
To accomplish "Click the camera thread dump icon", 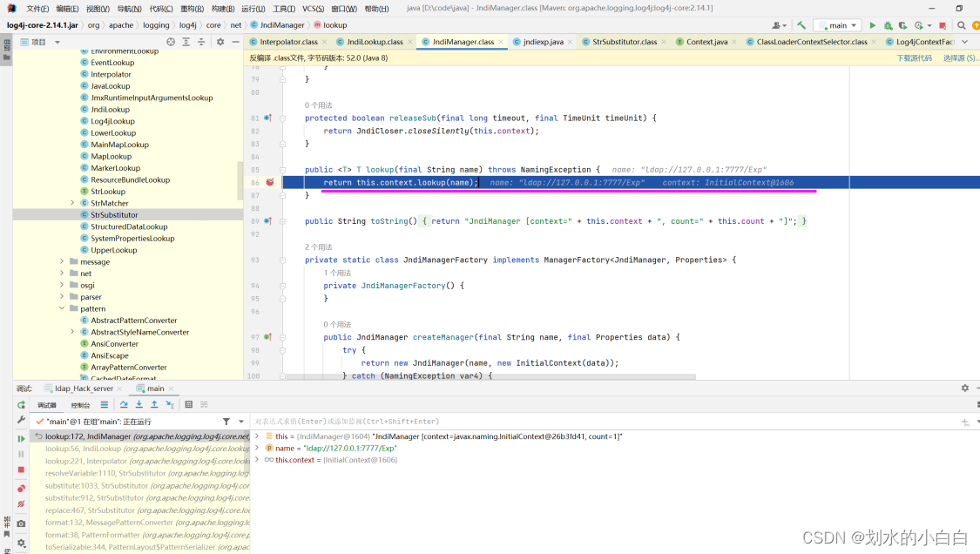I will click(x=21, y=524).
